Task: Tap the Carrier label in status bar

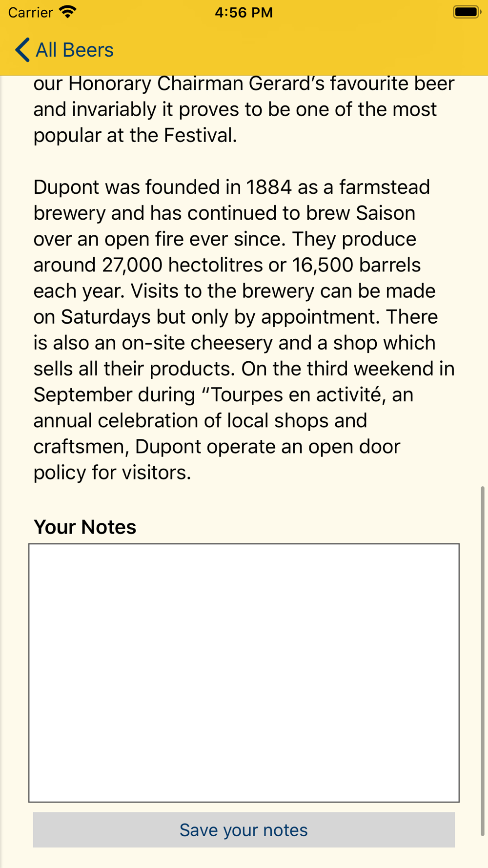Action: pyautogui.click(x=30, y=12)
